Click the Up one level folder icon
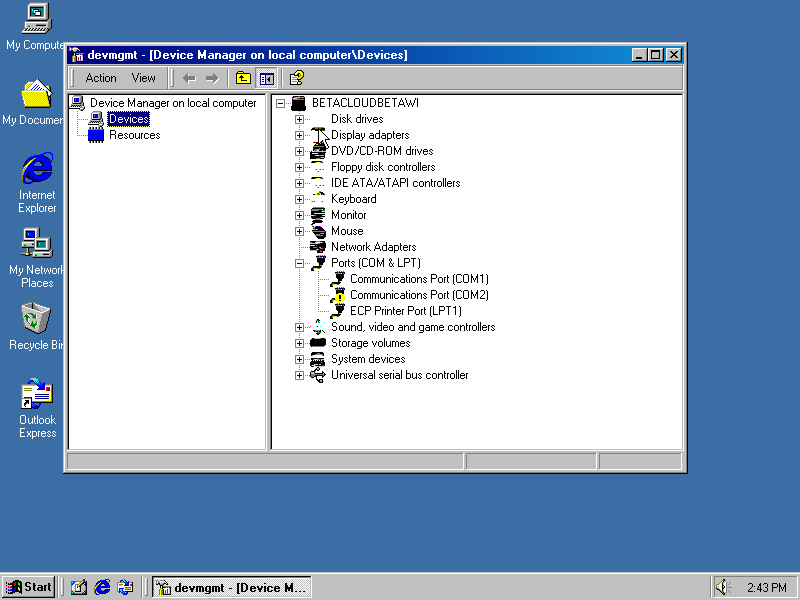 pyautogui.click(x=243, y=78)
